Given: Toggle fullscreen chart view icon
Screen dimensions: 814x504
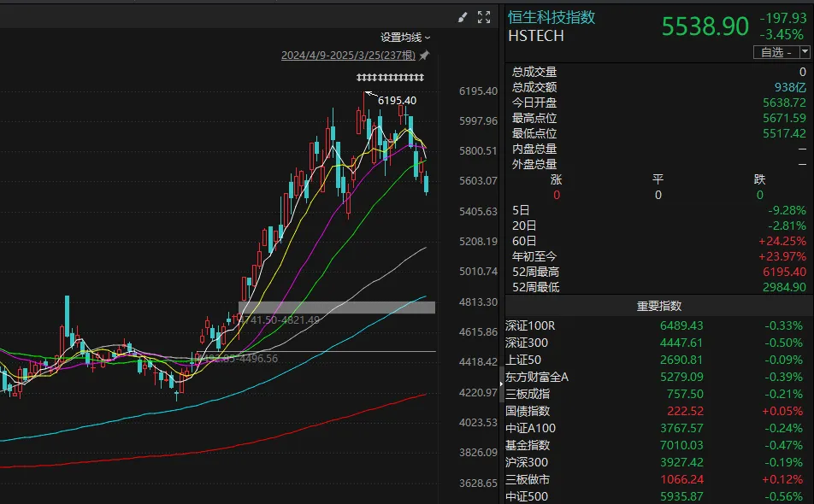Looking at the screenshot, I should click(x=484, y=17).
